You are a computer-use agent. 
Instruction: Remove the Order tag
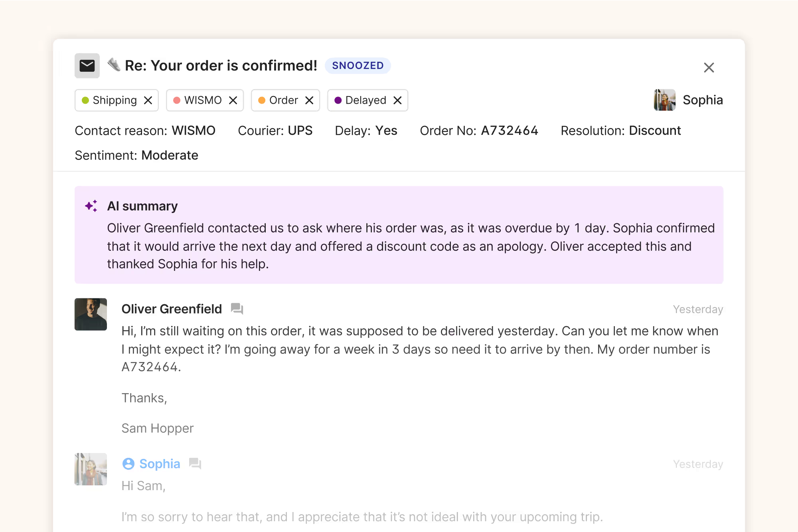(309, 100)
